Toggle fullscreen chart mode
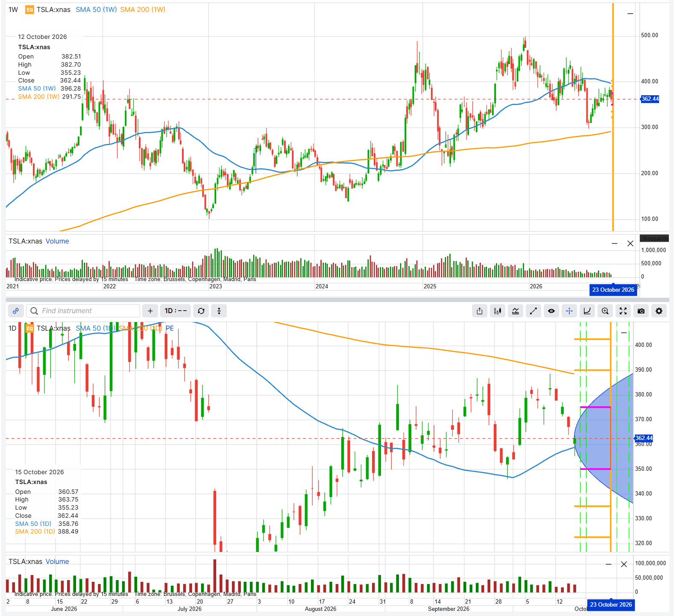This screenshot has height=616, width=674. 623,311
